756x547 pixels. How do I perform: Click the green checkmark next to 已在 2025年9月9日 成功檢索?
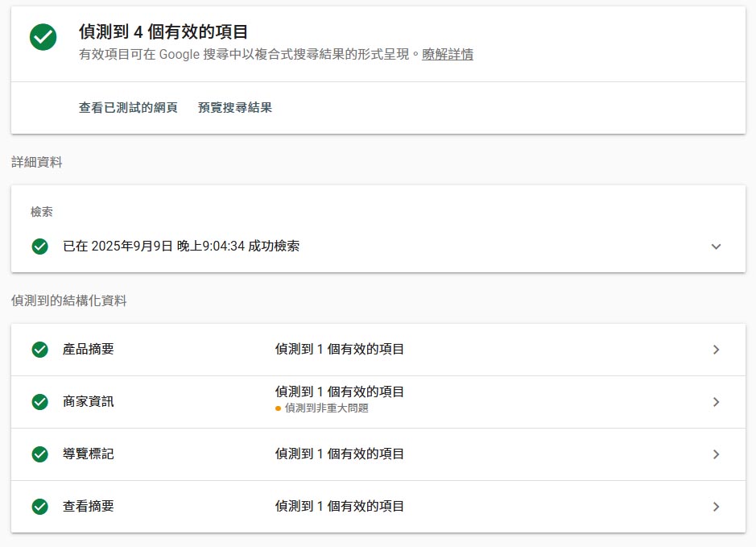40,247
